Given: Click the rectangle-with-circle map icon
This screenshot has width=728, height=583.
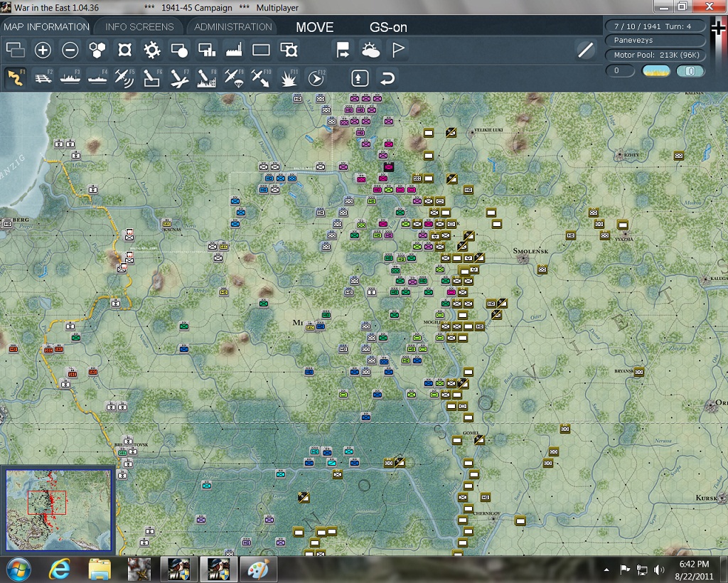Looking at the screenshot, I should pos(179,50).
